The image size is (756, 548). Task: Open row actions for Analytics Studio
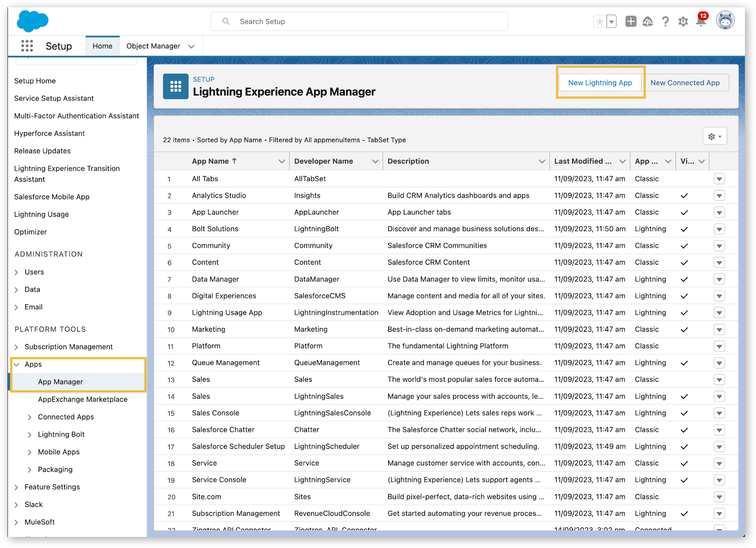[x=719, y=196]
